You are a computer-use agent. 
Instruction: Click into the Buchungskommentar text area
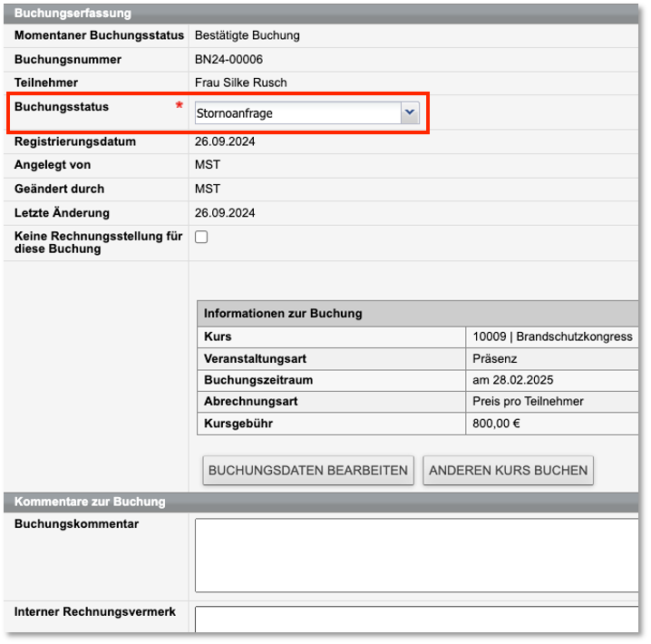(415, 555)
